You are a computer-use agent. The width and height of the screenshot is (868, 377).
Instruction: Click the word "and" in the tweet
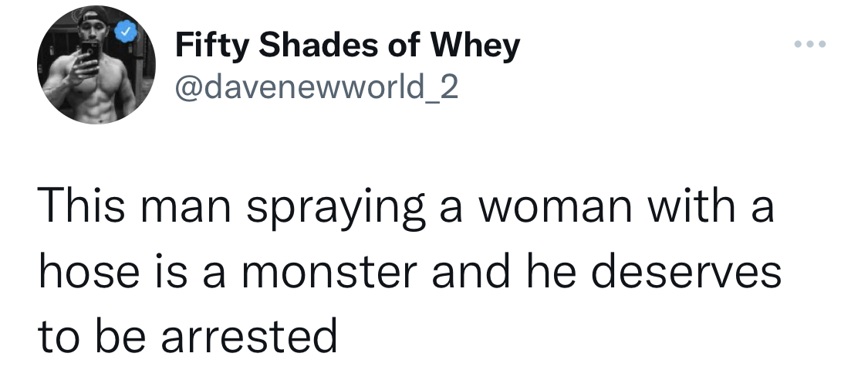[471, 270]
